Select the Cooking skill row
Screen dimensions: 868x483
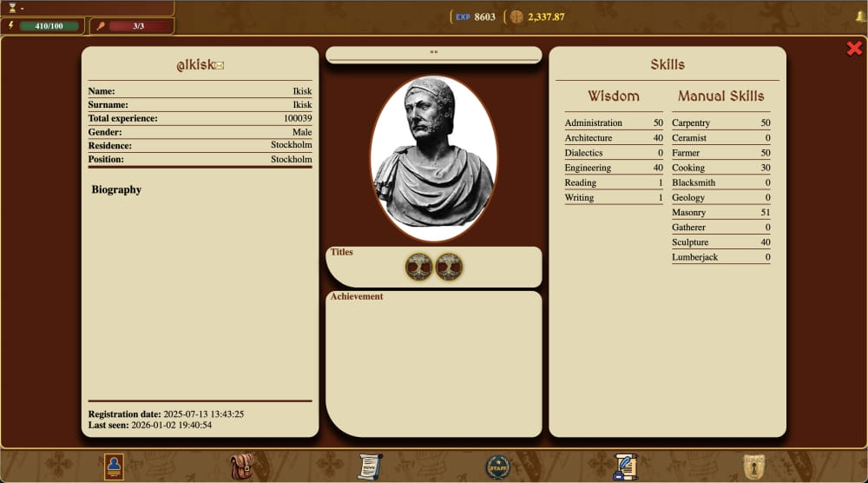(720, 168)
